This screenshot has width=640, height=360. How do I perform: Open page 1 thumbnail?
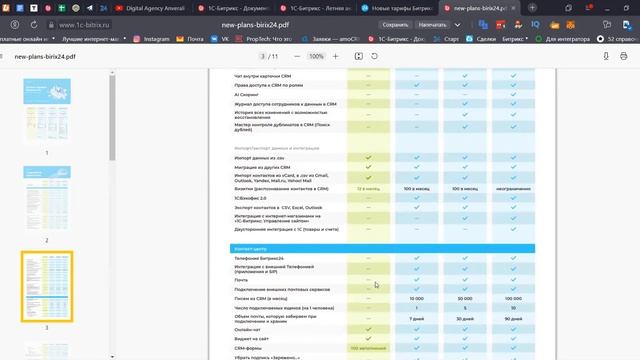47,111
